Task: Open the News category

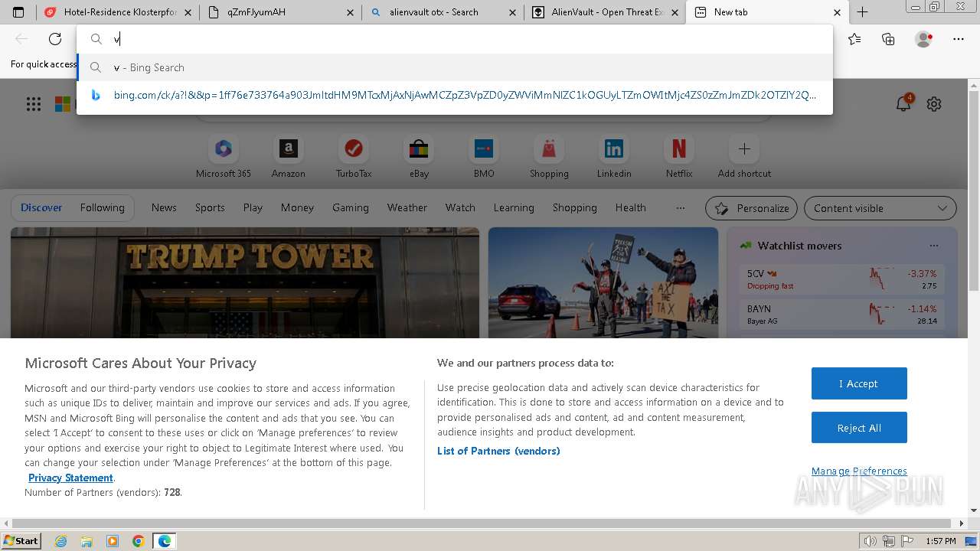Action: click(164, 207)
